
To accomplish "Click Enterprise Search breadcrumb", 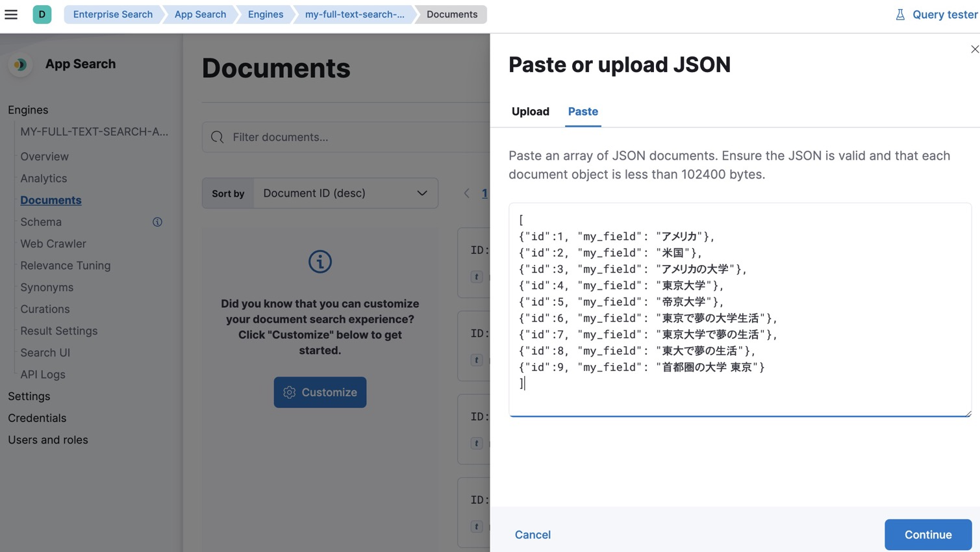I will click(x=113, y=14).
